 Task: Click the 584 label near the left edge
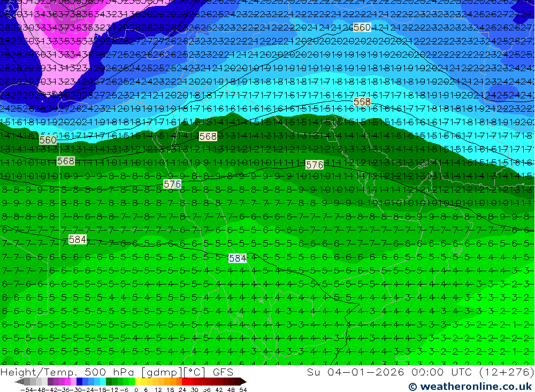click(78, 240)
